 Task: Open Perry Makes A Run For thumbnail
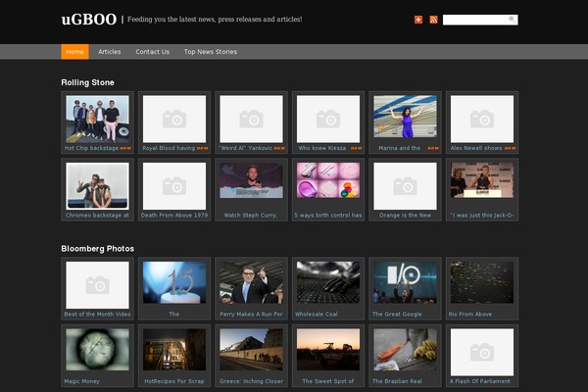click(251, 282)
